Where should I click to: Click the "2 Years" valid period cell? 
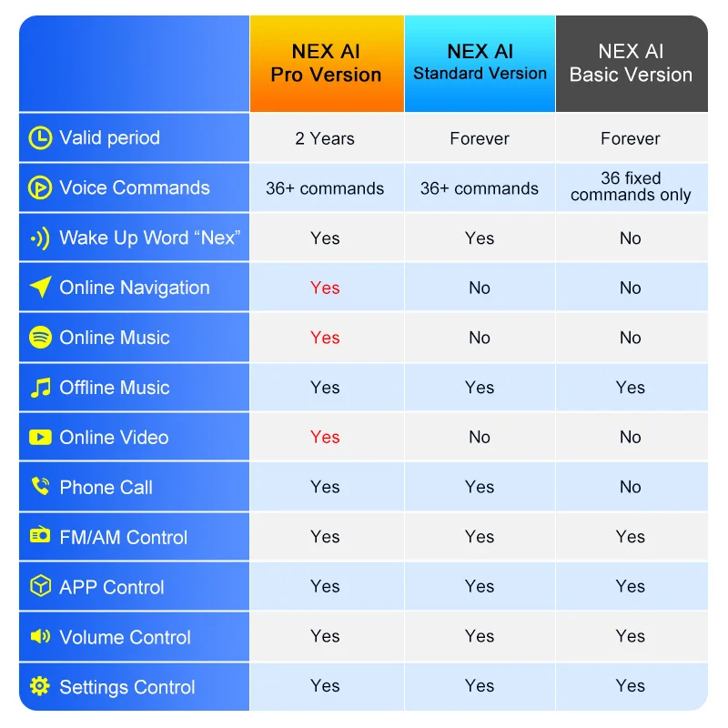coord(325,138)
